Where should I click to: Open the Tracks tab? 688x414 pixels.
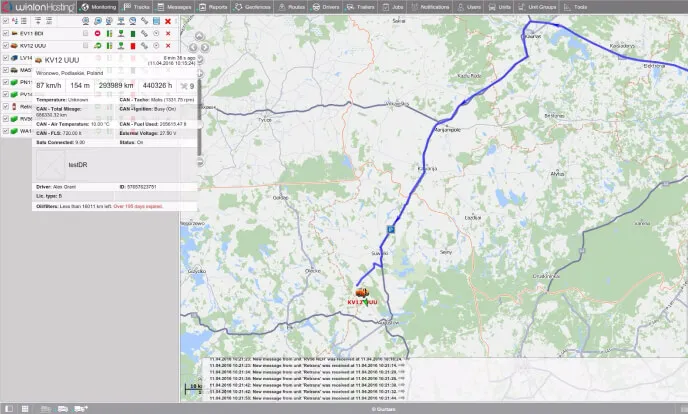[137, 7]
